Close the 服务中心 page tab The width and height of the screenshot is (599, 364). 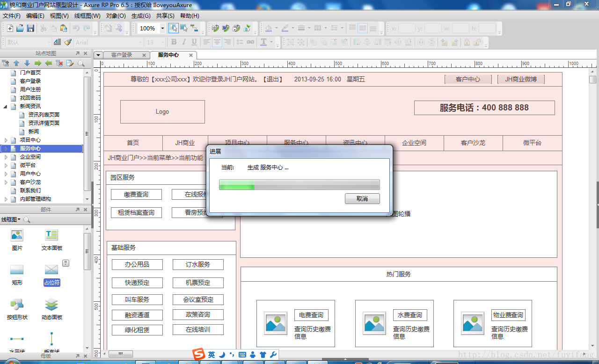tap(191, 55)
